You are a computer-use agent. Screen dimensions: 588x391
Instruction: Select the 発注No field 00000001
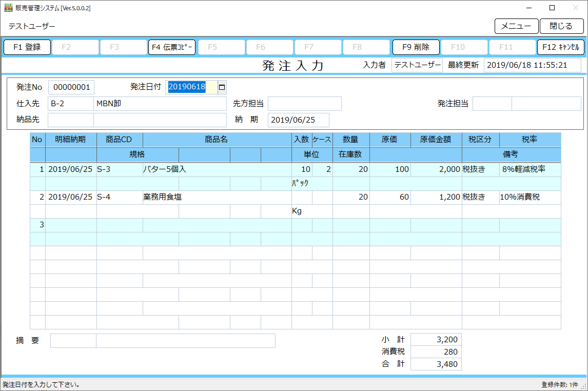click(71, 87)
